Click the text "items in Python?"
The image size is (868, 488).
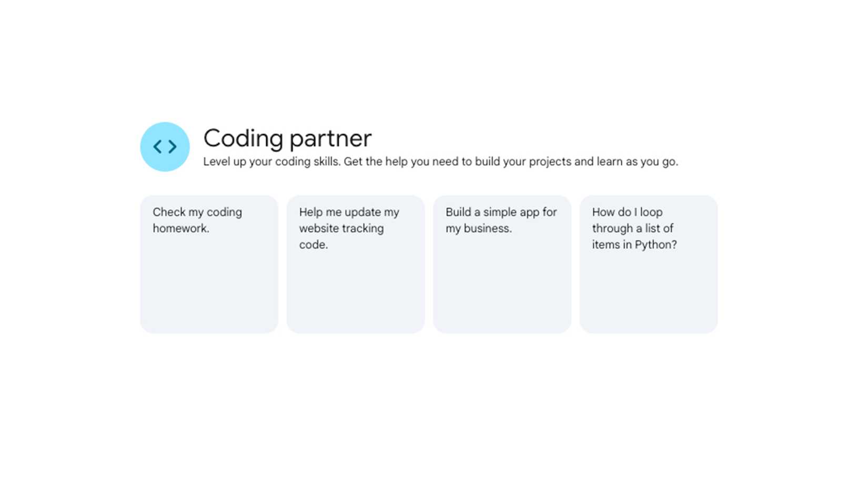coord(634,245)
